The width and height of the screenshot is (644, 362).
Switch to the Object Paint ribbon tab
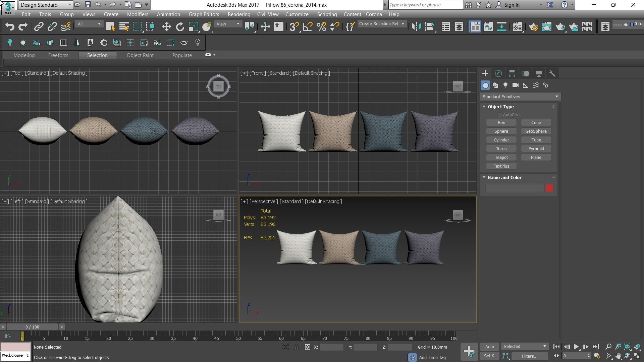coord(140,55)
